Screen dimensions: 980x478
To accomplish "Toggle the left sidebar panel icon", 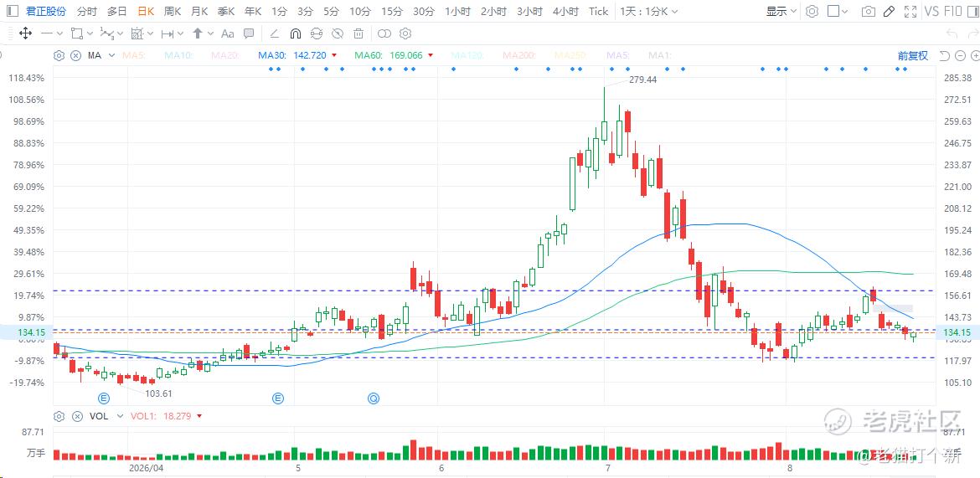I will click(13, 11).
